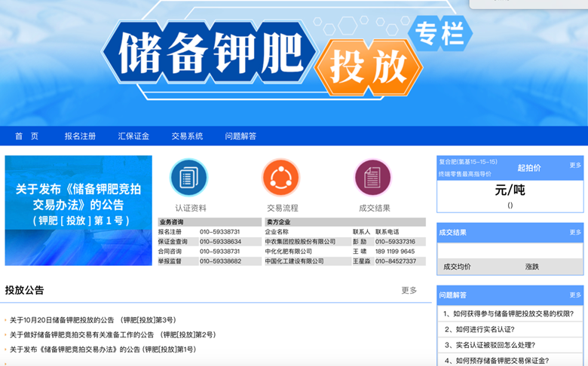This screenshot has width=588, height=366.
Task: Open the 储备钾肥竞拍交易办法 announcement banner image
Action: pyautogui.click(x=78, y=211)
